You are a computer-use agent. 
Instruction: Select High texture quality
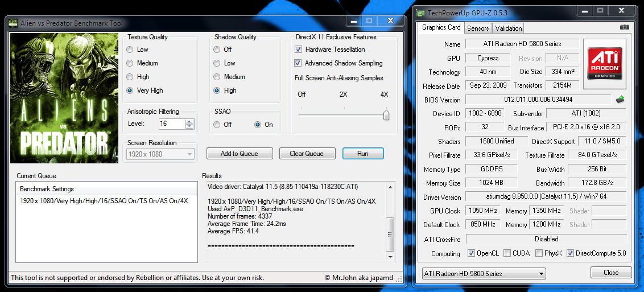click(130, 77)
